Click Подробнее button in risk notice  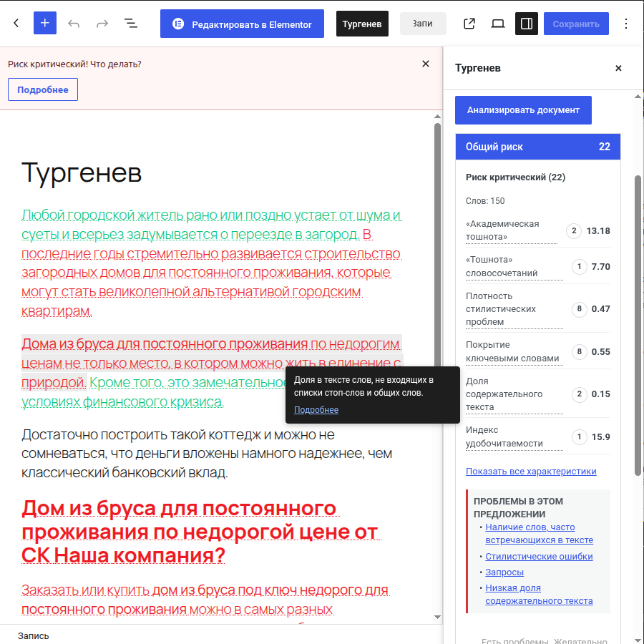tap(43, 89)
